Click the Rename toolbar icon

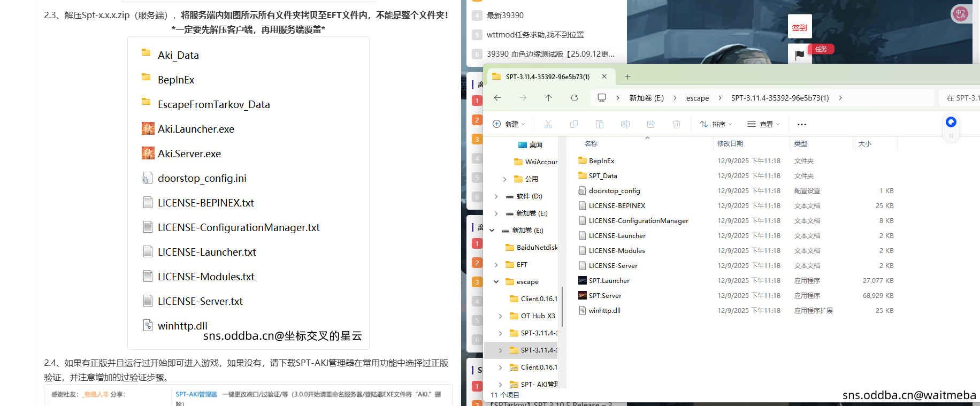625,124
